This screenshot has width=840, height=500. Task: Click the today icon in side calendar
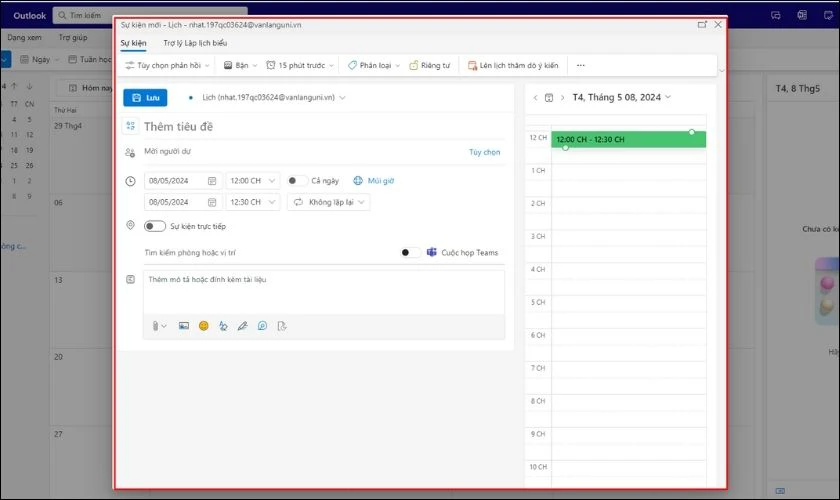(549, 98)
